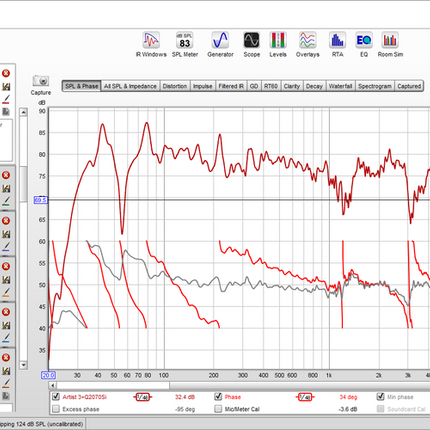Select the Clarity tab
This screenshot has height=430, width=430.
tap(292, 86)
